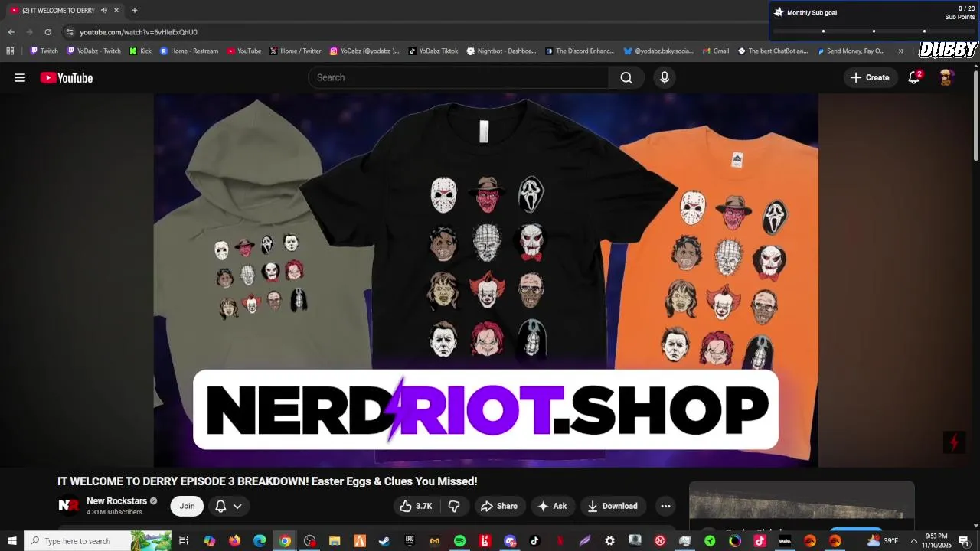
Task: Open the YouTube bookmark
Action: 244,51
